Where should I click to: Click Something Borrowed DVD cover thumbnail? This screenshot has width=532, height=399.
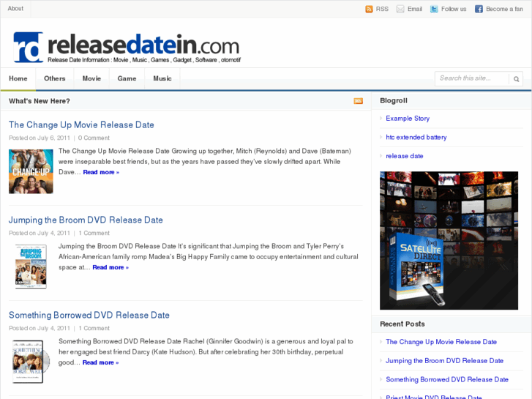click(x=31, y=362)
